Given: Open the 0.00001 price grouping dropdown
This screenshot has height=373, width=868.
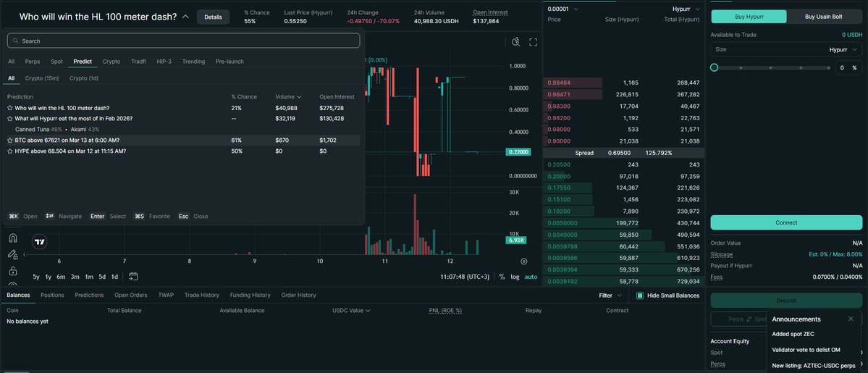Looking at the screenshot, I should pyautogui.click(x=562, y=9).
